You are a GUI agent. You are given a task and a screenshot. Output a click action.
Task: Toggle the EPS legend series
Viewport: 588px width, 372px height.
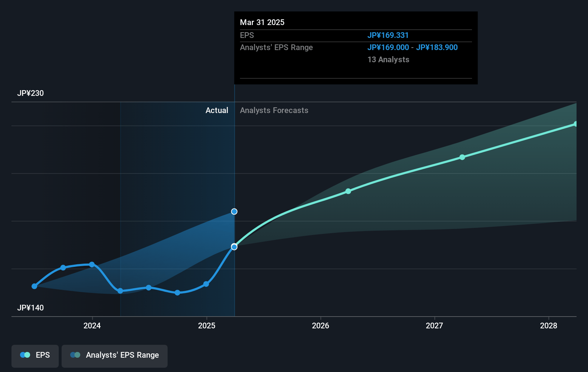click(35, 356)
